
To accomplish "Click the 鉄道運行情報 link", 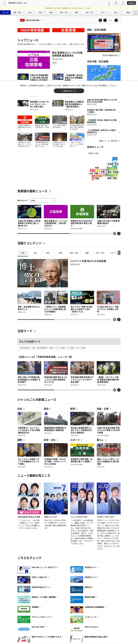I will (x=91, y=597).
